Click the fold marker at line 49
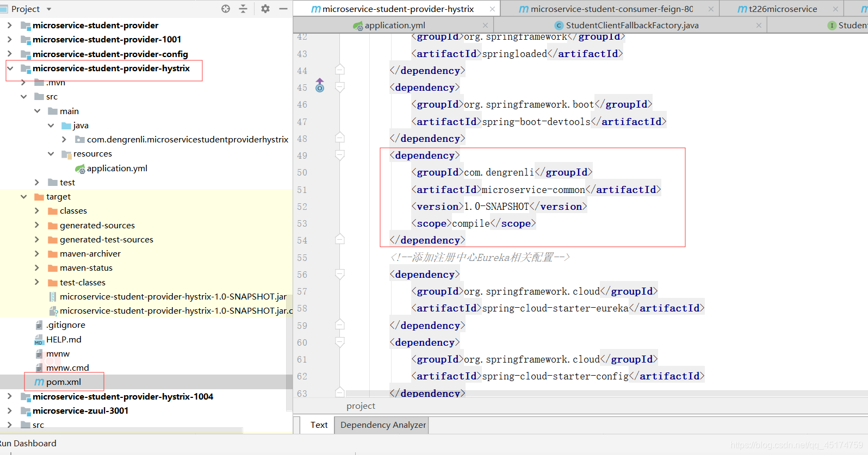This screenshot has height=455, width=868. (340, 155)
